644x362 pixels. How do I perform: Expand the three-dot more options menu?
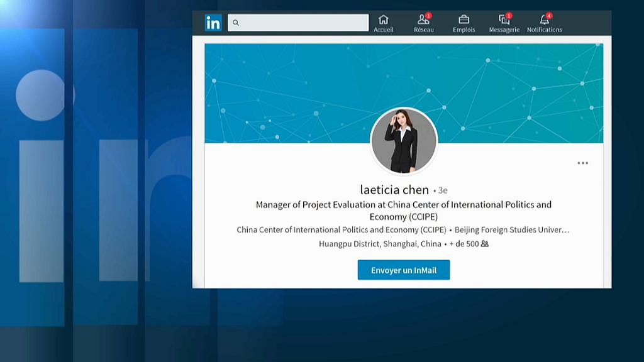583,163
